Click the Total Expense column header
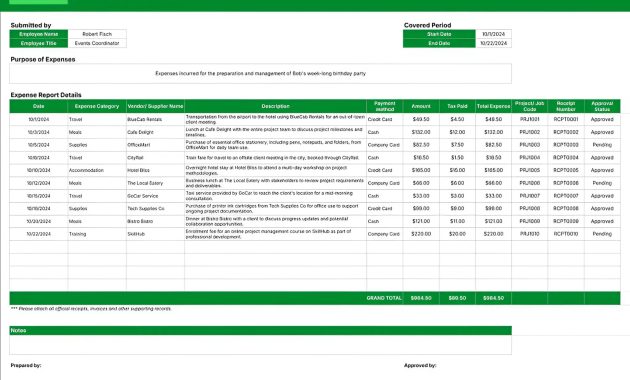 point(493,106)
